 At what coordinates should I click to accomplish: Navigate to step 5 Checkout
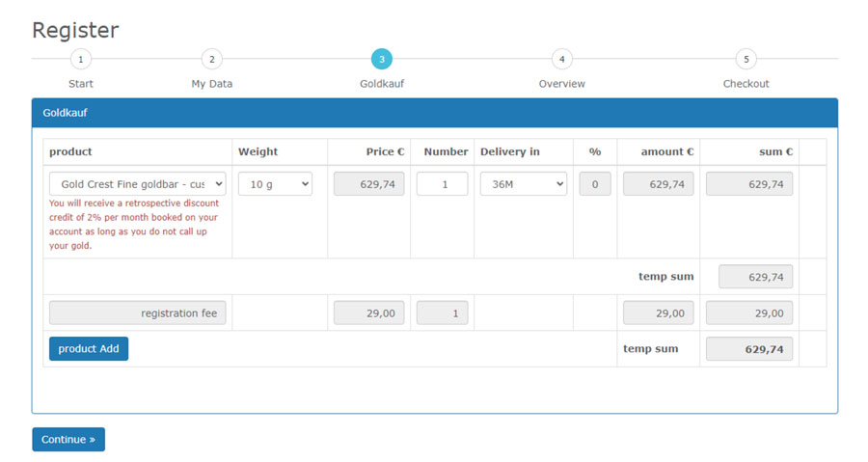[x=746, y=60]
